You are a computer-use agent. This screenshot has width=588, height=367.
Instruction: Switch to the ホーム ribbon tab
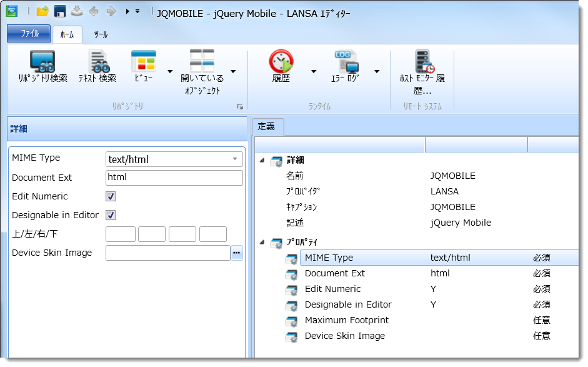pos(67,34)
